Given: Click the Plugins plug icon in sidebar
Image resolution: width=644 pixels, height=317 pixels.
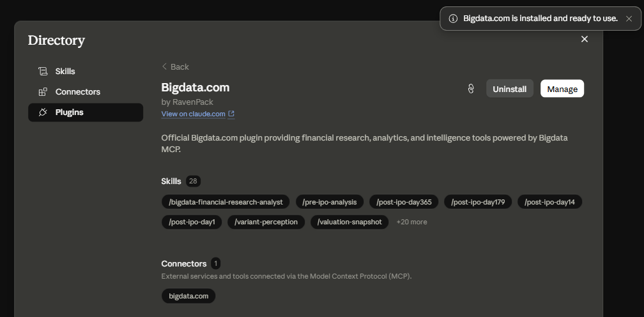Looking at the screenshot, I should point(43,112).
